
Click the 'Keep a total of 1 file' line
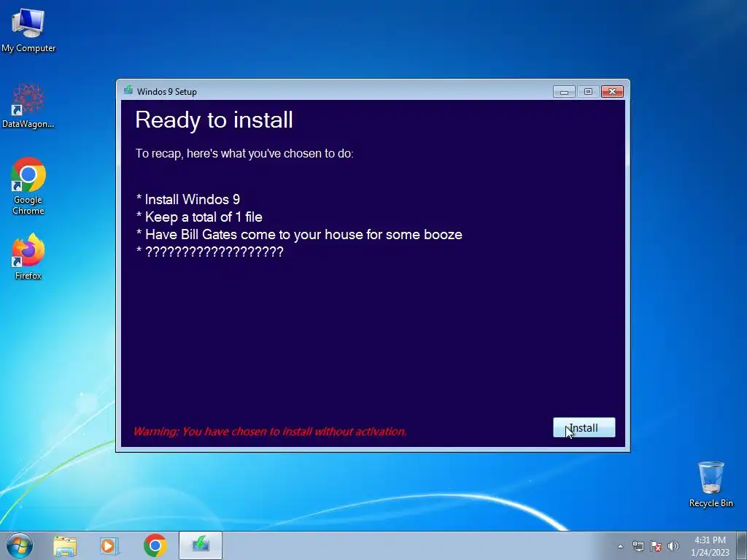(199, 217)
